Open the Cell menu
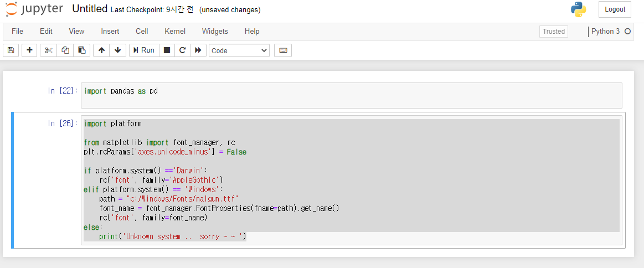 pos(142,31)
